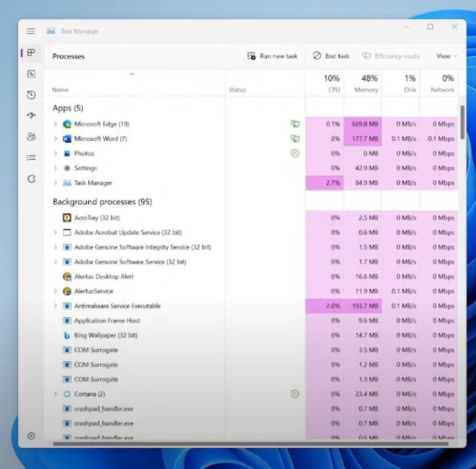Open Task Manager settings gear
Viewport: 476px width, 469px height.
coord(31,435)
